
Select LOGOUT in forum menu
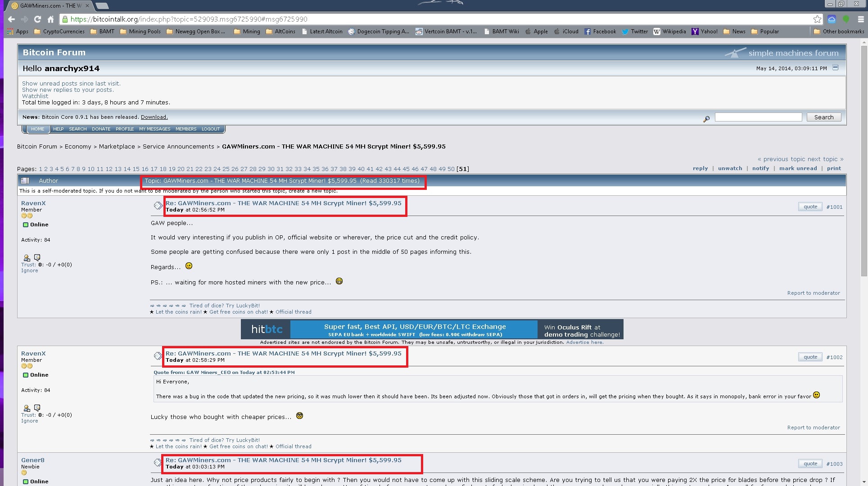[x=211, y=129]
